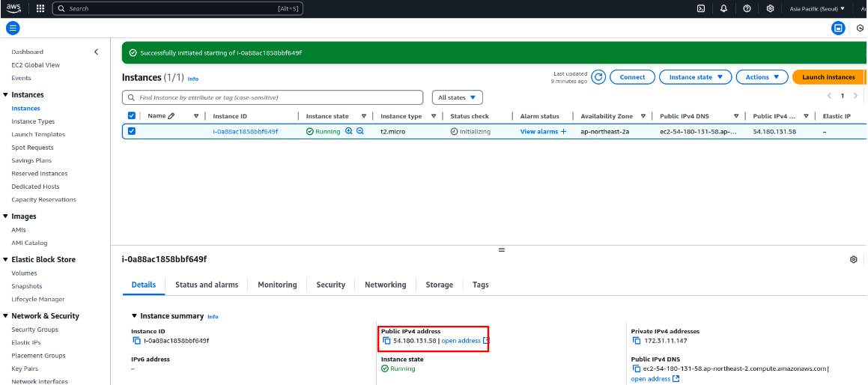Toggle the select-all instances checkbox
The width and height of the screenshot is (868, 385).
132,116
